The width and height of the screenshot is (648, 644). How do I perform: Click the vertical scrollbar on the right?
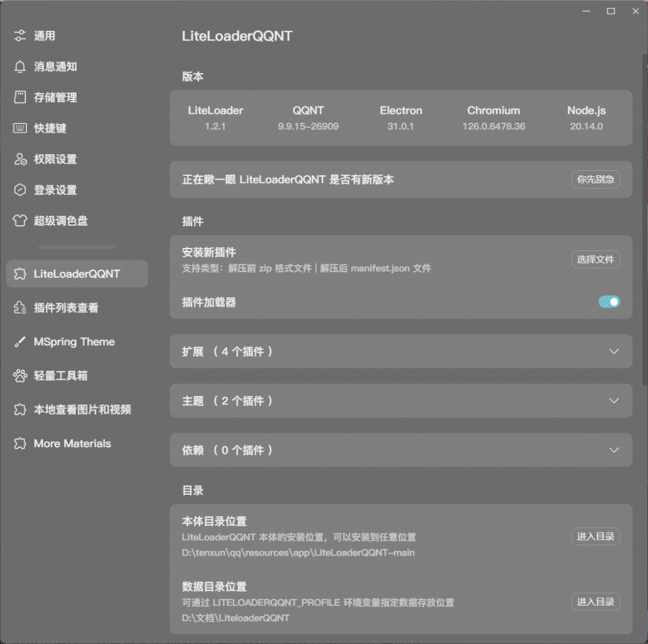pyautogui.click(x=645, y=219)
